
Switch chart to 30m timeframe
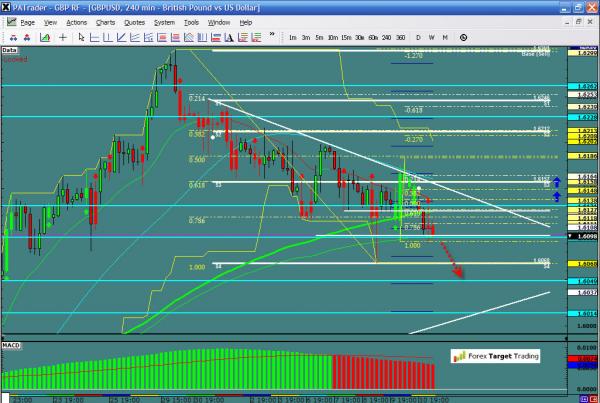[360, 38]
